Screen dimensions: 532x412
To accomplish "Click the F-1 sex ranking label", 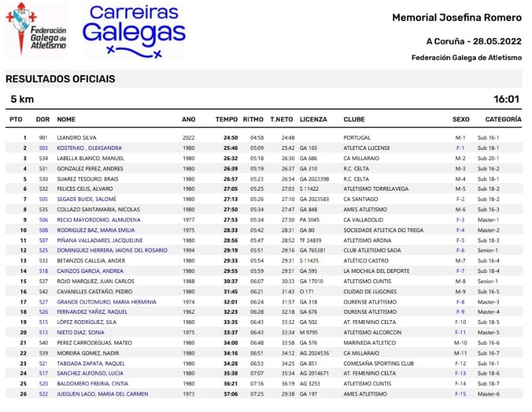I will (460, 148).
